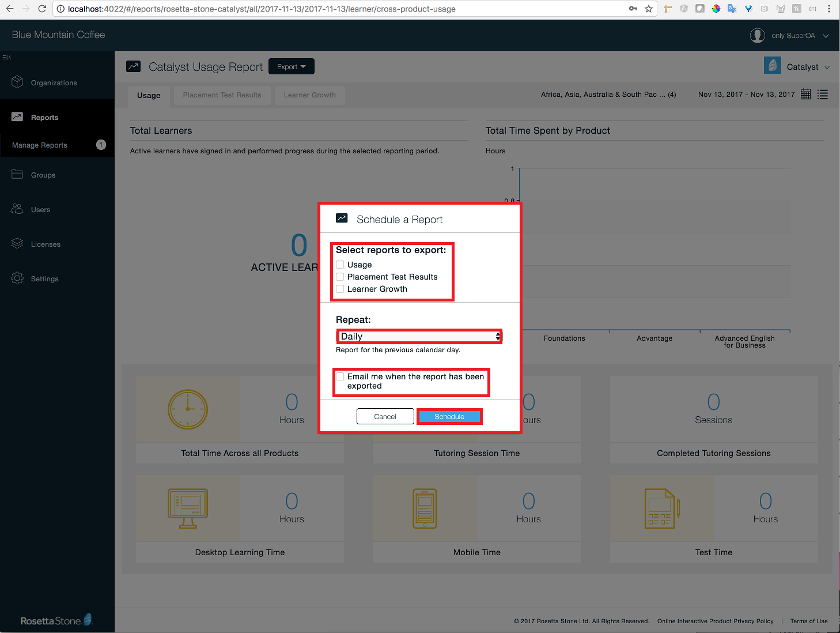This screenshot has width=840, height=633.
Task: Expand the Catalyst product selector
Action: pos(808,67)
